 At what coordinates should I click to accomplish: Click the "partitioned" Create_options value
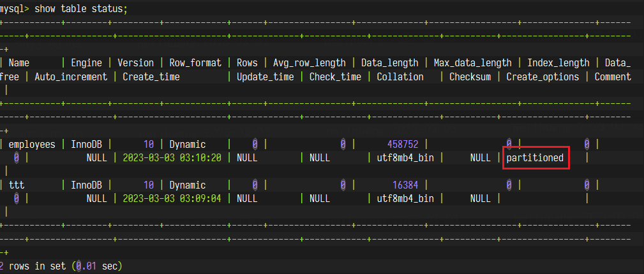pos(535,158)
